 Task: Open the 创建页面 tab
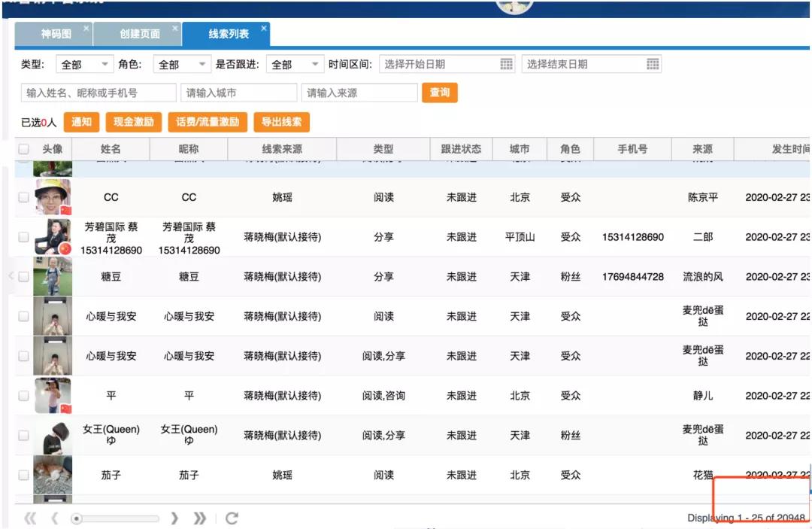pyautogui.click(x=139, y=34)
